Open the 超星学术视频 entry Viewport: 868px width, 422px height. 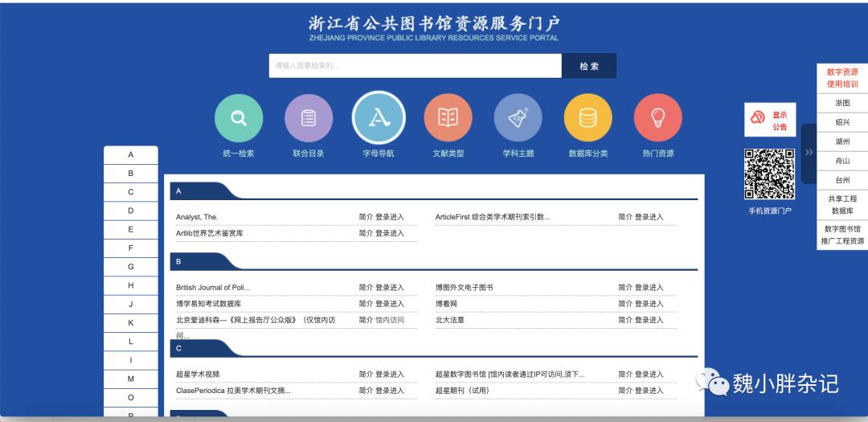point(198,375)
